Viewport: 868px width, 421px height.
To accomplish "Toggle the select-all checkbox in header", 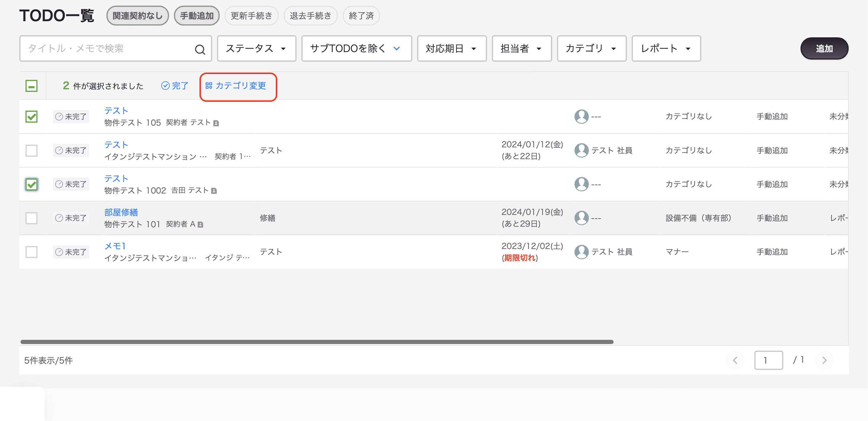I will (x=31, y=86).
